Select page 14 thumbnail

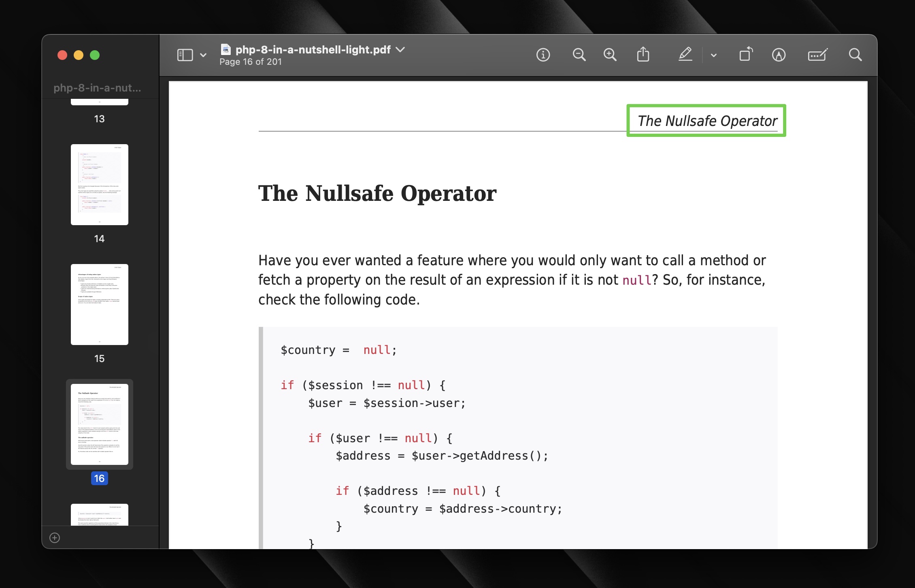100,185
